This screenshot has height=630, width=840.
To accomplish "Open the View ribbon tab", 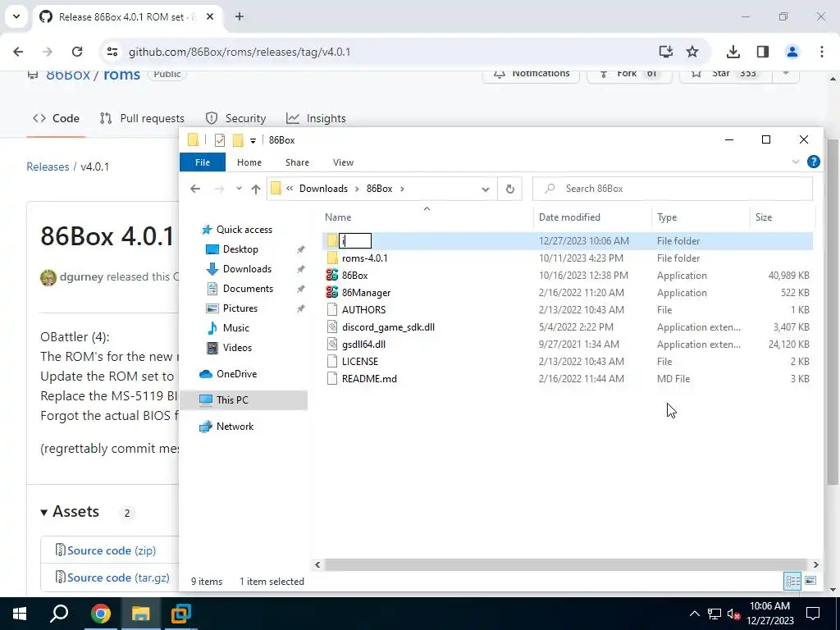I will coord(343,162).
